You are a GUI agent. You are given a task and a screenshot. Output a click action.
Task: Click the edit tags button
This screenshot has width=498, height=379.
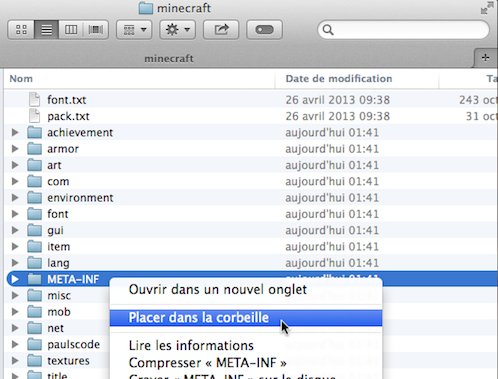pos(264,30)
